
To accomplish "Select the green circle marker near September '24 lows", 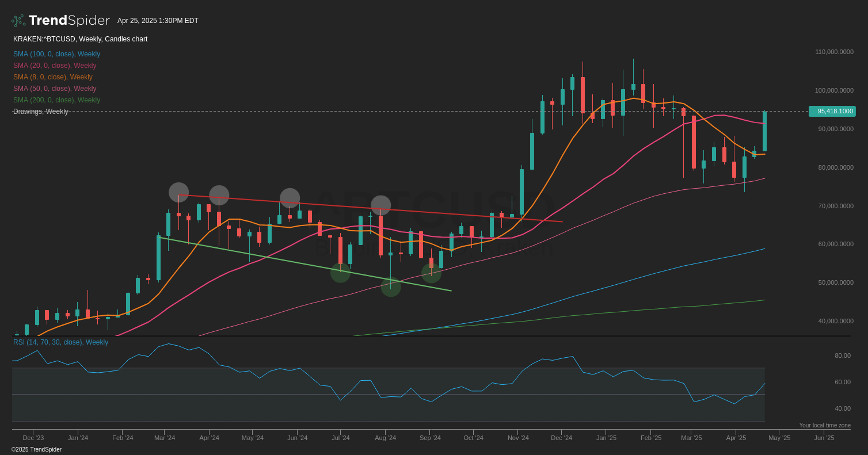I will tap(431, 273).
